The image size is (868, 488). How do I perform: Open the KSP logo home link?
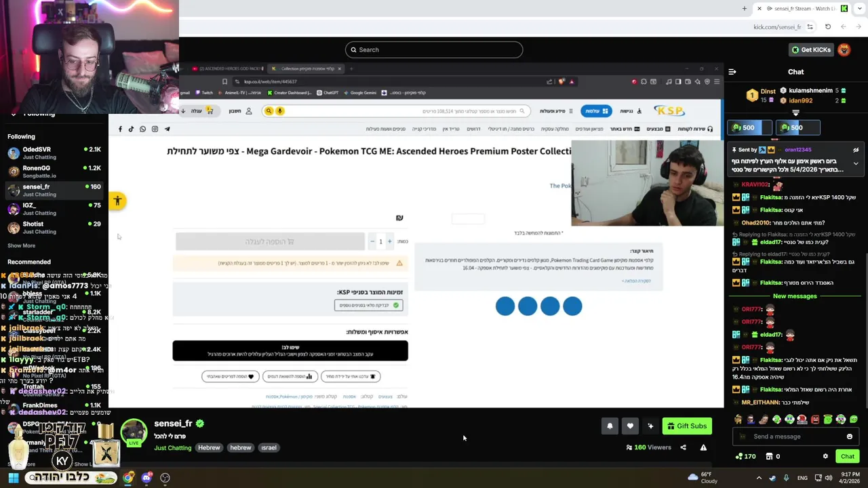(x=669, y=110)
